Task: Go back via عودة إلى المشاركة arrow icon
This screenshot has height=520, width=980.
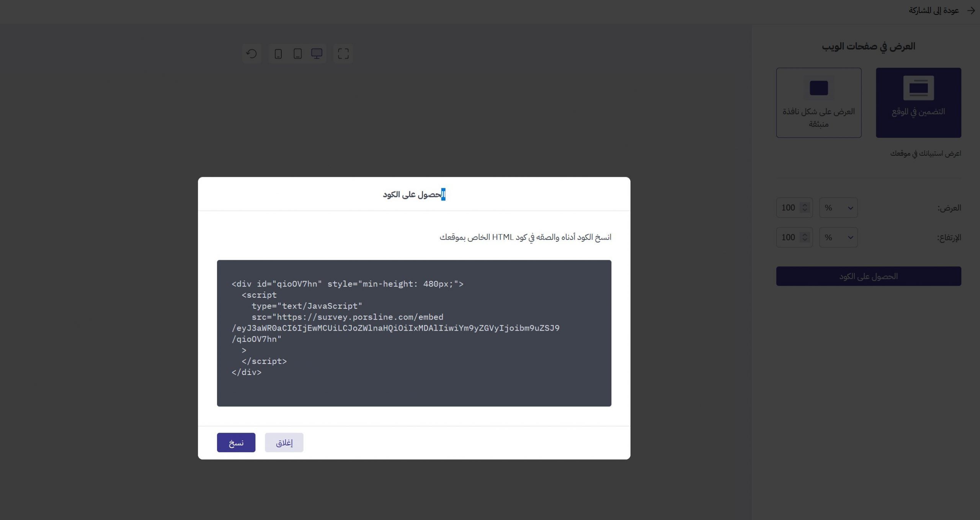Action: coord(971,11)
